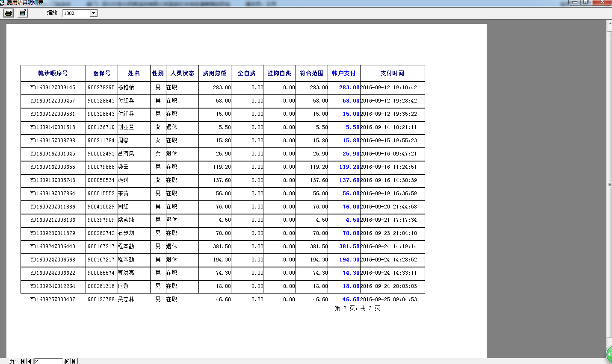The image size is (612, 364).
Task: Jump to last page of report
Action: [x=74, y=361]
